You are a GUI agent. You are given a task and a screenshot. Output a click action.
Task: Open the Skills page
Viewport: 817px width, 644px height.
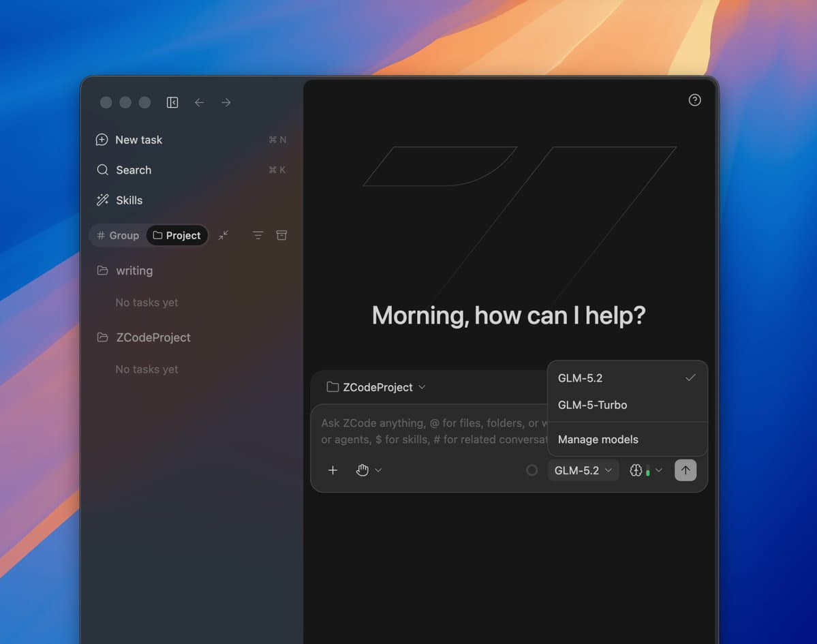(191, 200)
